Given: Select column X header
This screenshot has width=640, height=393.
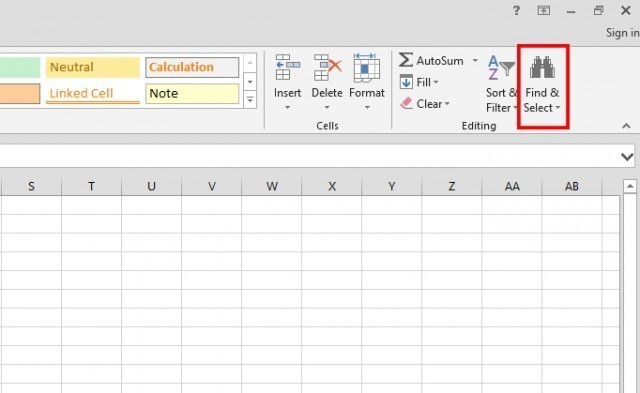Looking at the screenshot, I should pyautogui.click(x=332, y=187).
